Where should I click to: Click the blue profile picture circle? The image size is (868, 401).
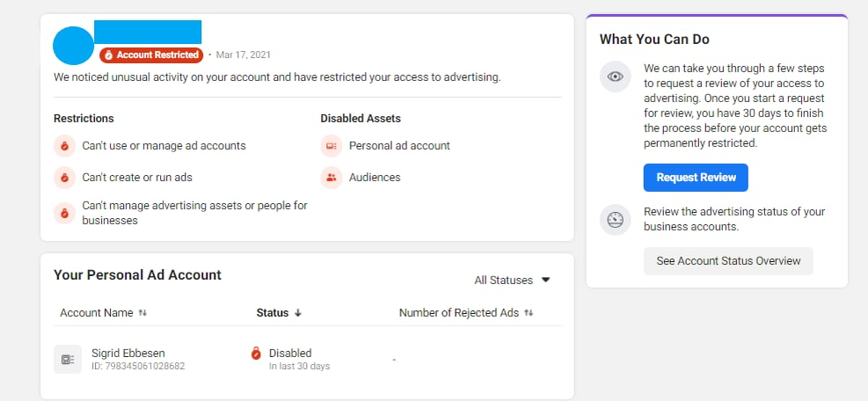pos(74,45)
